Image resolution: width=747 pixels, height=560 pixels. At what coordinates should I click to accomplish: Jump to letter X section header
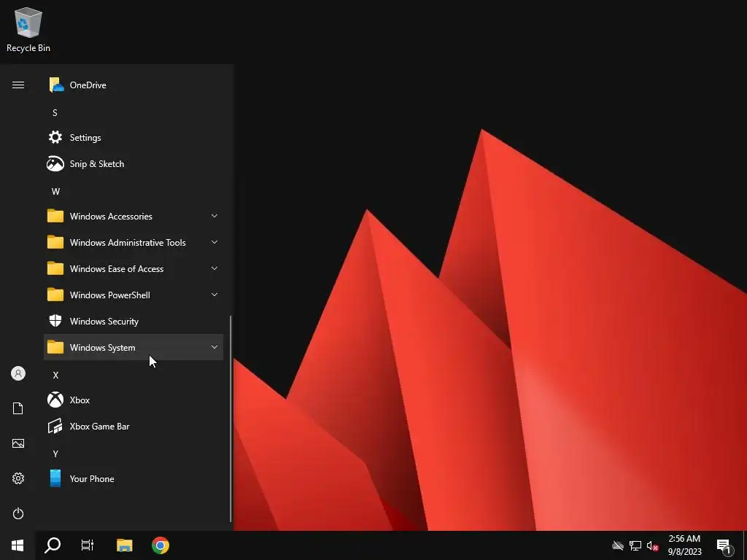pos(55,376)
